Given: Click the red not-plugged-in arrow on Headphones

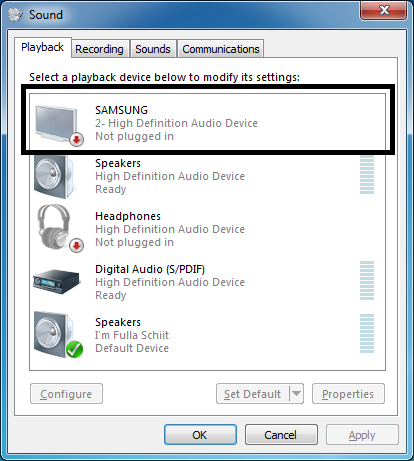Looking at the screenshot, I should click(77, 246).
